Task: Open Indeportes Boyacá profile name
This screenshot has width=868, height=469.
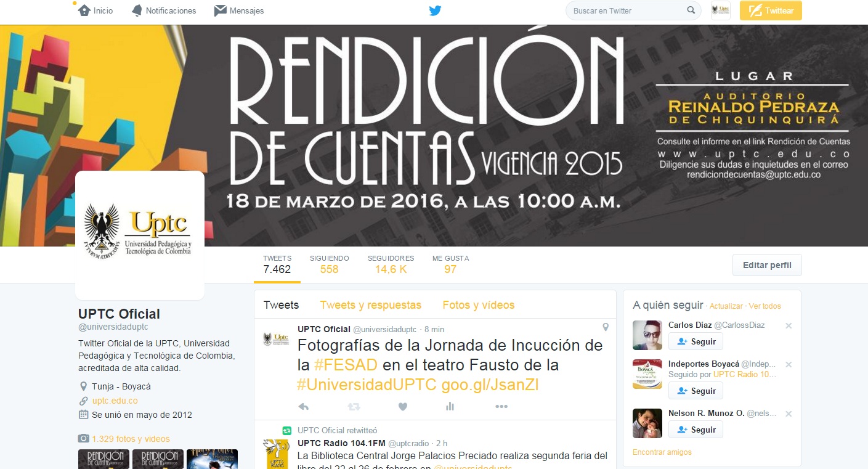Action: [x=703, y=364]
